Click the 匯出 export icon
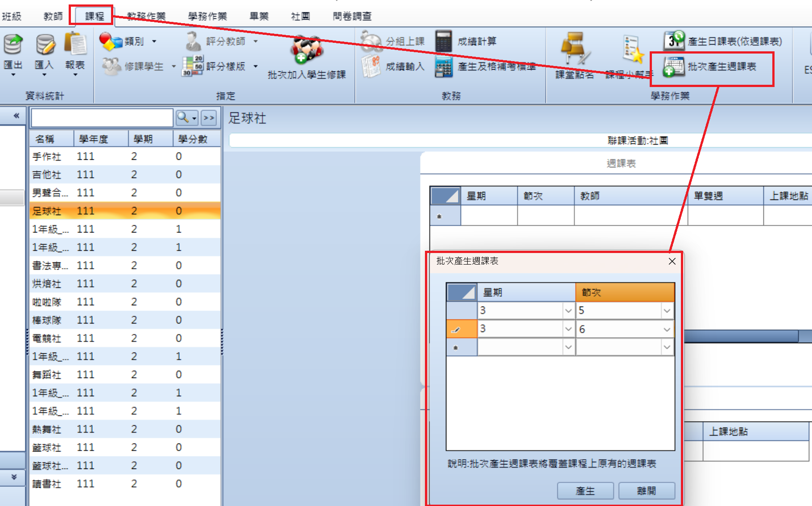Viewport: 812px width, 506px height. (x=13, y=44)
